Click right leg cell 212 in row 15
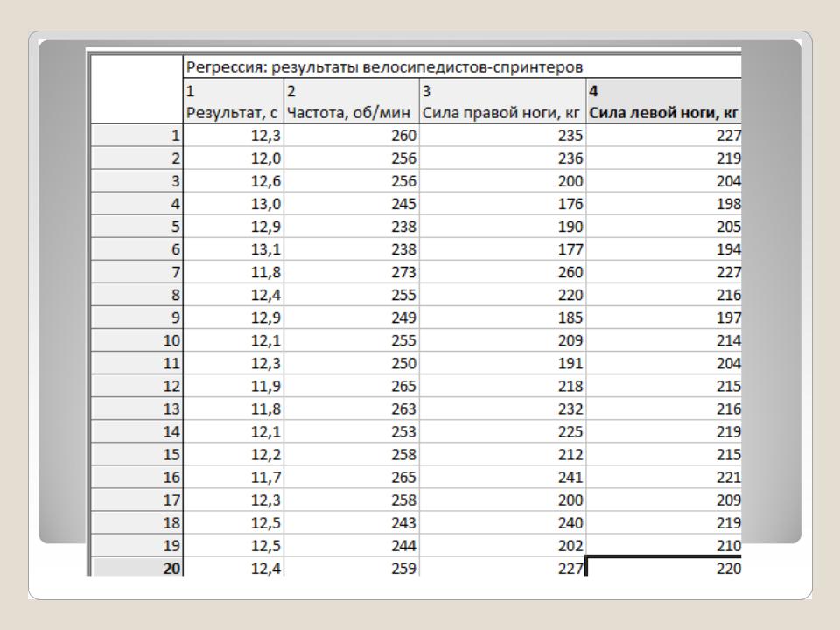 coord(503,454)
